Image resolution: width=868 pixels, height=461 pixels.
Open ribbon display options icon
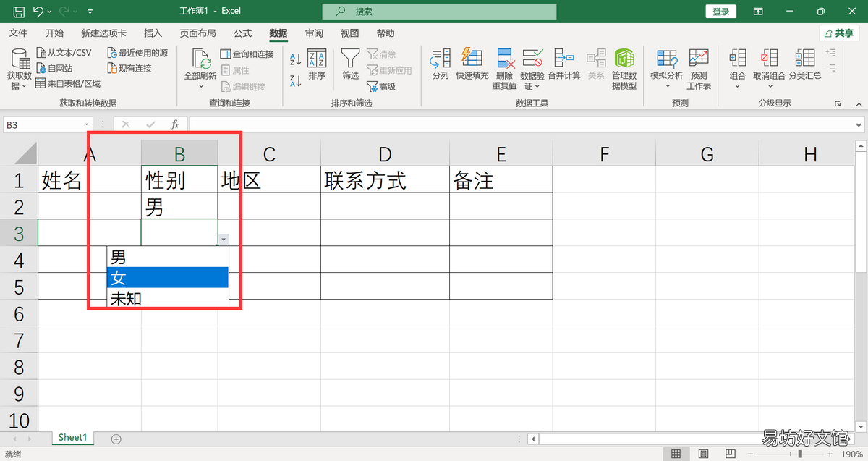click(758, 12)
